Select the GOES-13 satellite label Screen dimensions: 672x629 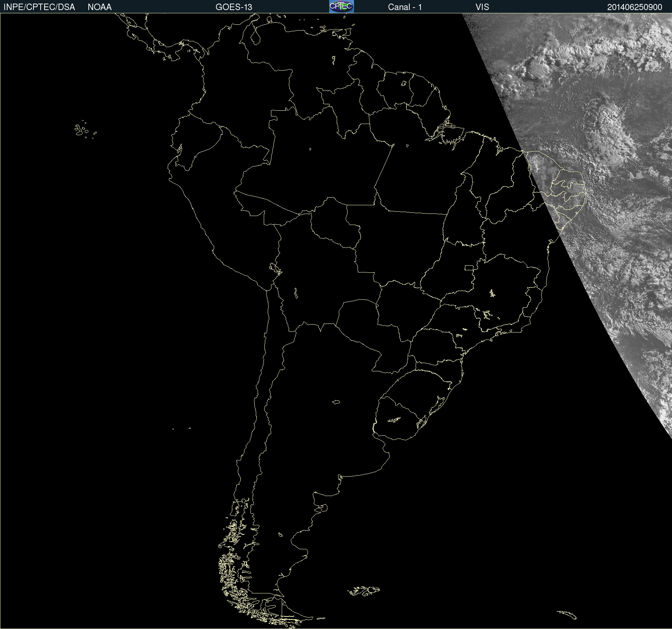234,7
